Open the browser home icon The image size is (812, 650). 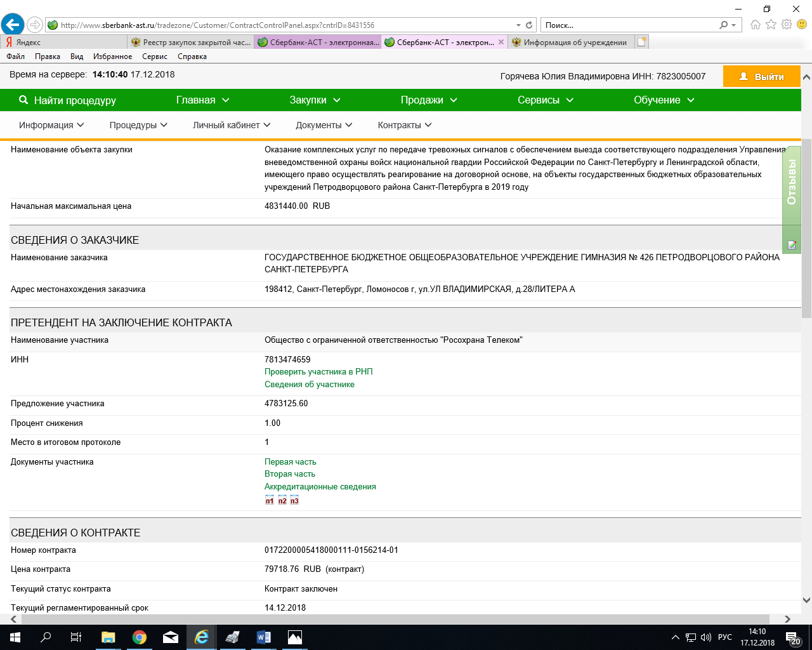click(755, 25)
